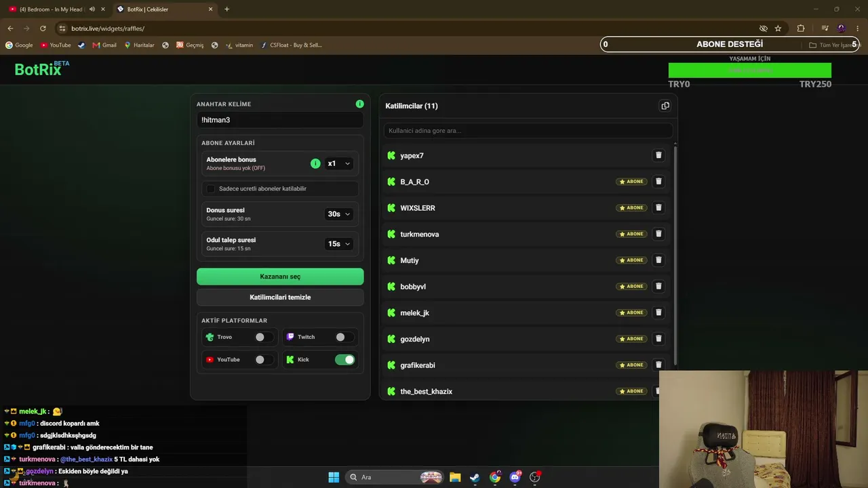Open the Odul talep suresi 15s dropdown
Image resolution: width=868 pixels, height=488 pixels.
tap(338, 244)
